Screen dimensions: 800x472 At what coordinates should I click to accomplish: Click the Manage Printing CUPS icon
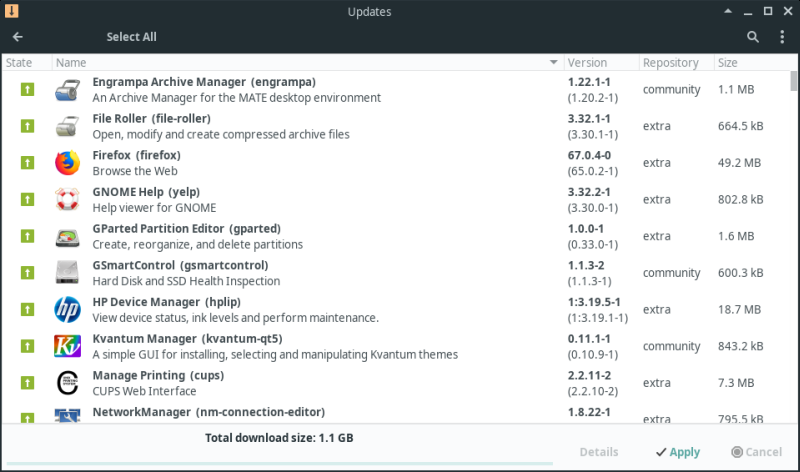click(x=67, y=382)
